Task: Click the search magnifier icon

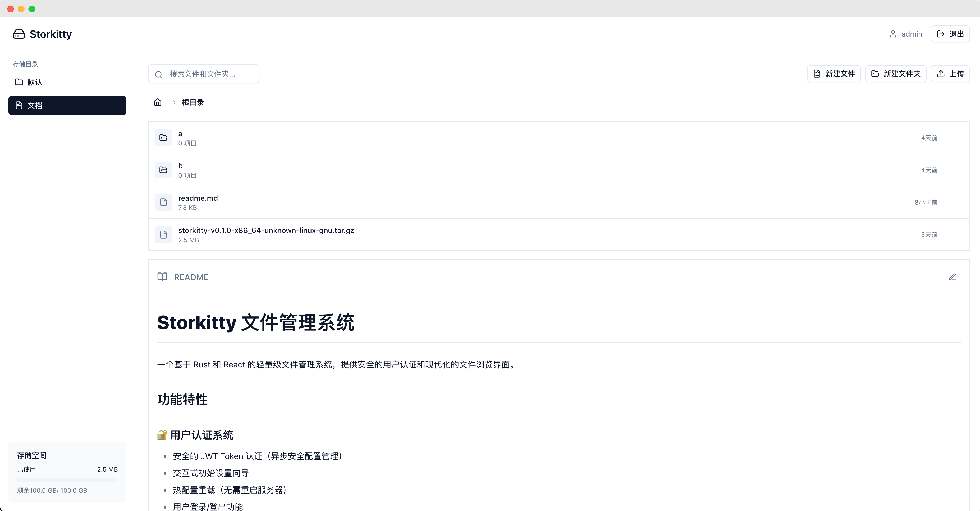Action: 159,74
